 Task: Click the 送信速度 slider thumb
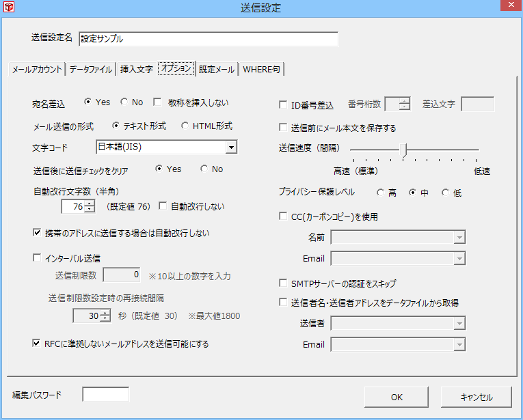pyautogui.click(x=405, y=150)
